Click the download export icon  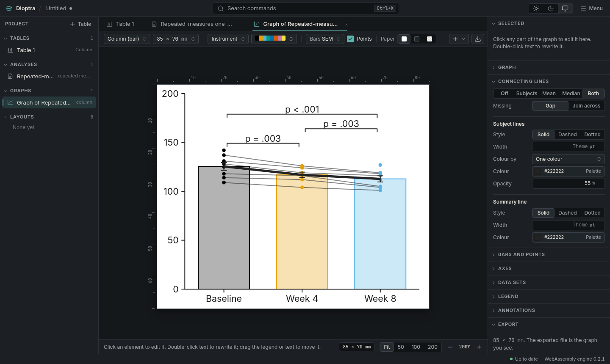coord(478,39)
